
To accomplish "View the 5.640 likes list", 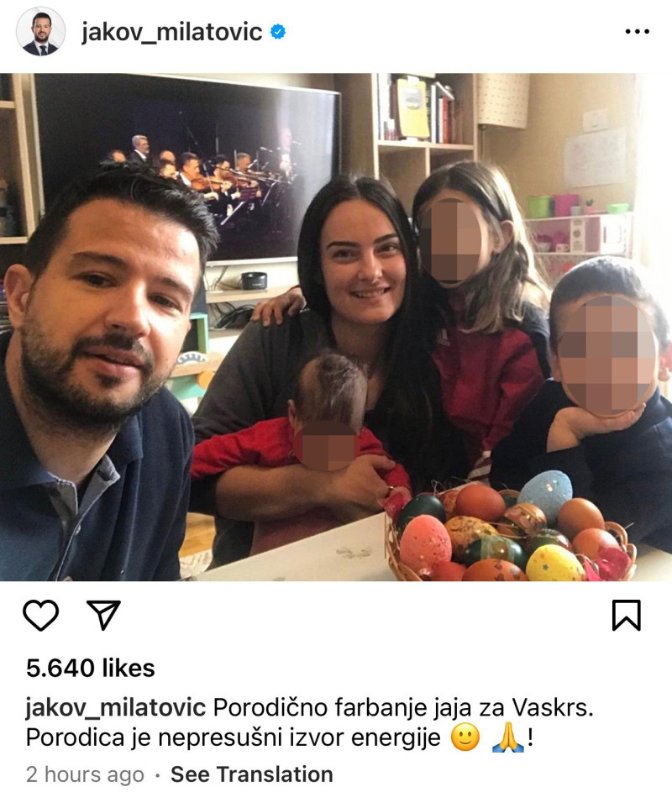I will point(91,669).
